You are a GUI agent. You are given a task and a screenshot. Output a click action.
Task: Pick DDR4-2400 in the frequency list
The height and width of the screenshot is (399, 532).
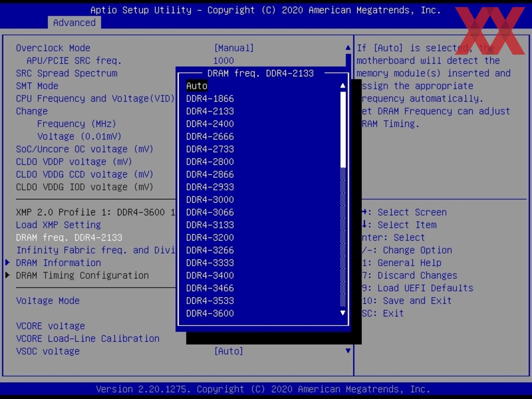click(210, 124)
